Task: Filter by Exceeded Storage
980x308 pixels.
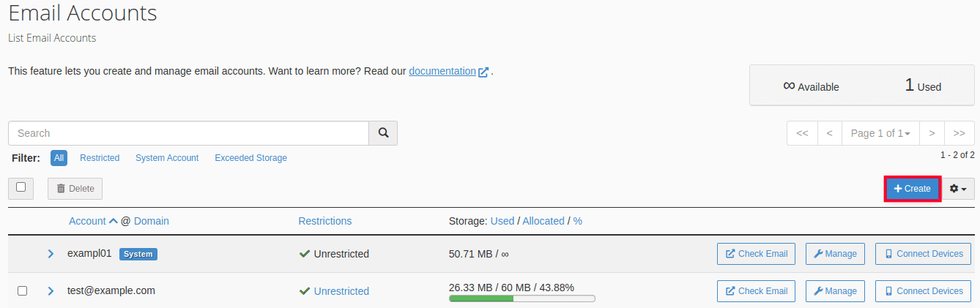Action: coord(250,158)
